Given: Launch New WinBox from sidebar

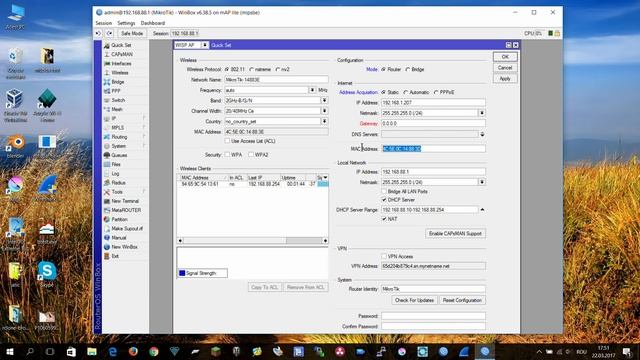Looking at the screenshot, I should [124, 247].
